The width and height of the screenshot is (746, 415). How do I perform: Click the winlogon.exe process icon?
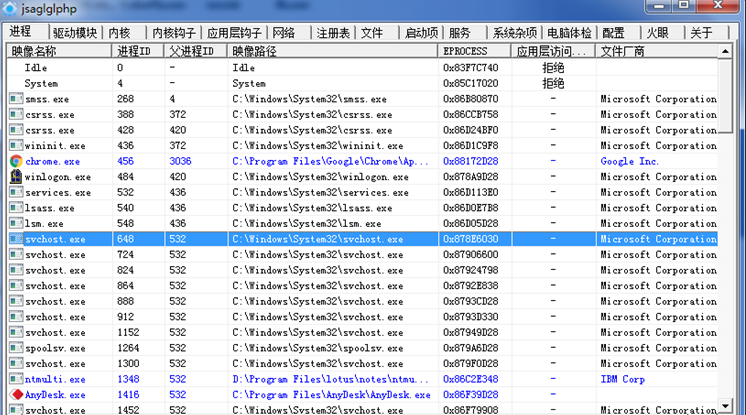(x=16, y=177)
